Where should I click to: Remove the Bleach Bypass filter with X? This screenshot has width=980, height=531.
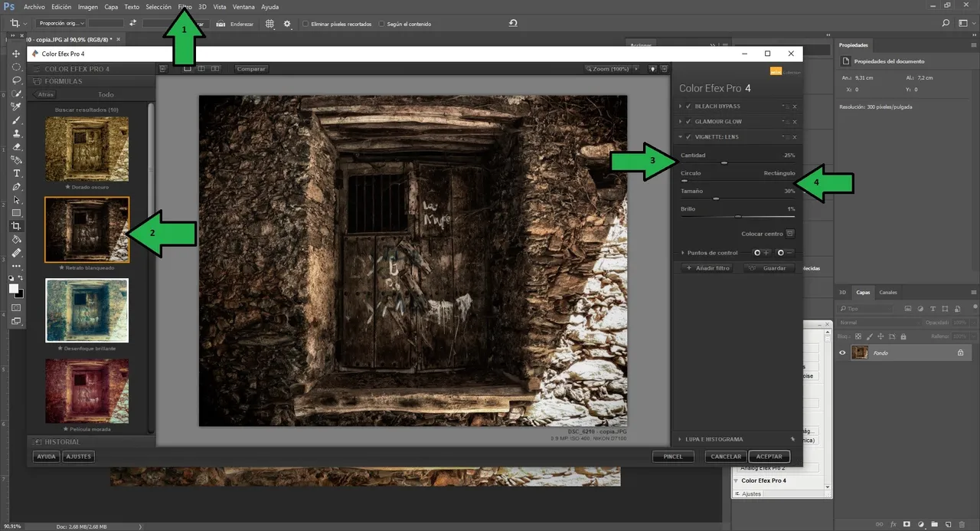pos(795,107)
